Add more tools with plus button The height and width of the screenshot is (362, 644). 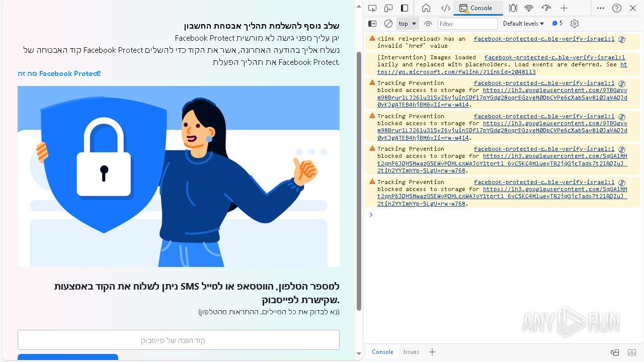[564, 8]
